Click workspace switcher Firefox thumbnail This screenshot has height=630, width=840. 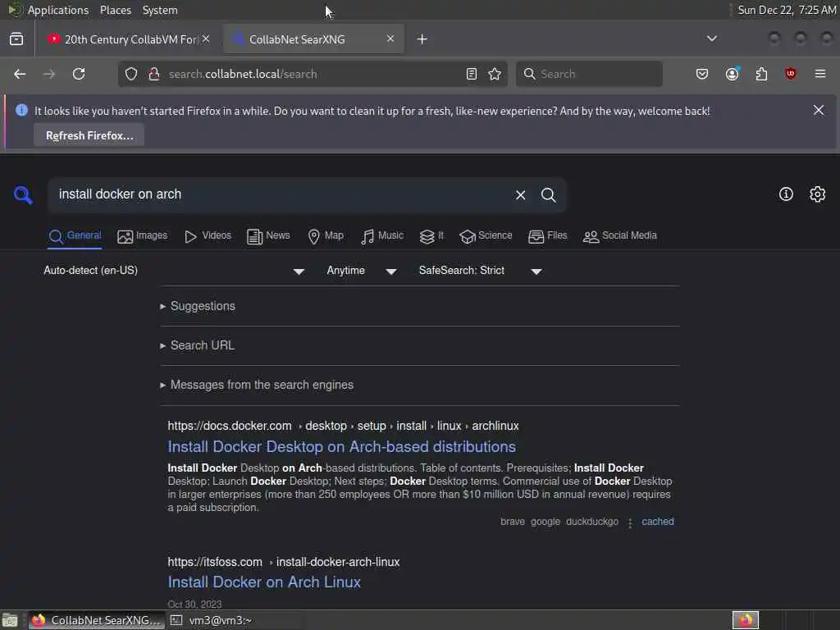click(x=746, y=620)
